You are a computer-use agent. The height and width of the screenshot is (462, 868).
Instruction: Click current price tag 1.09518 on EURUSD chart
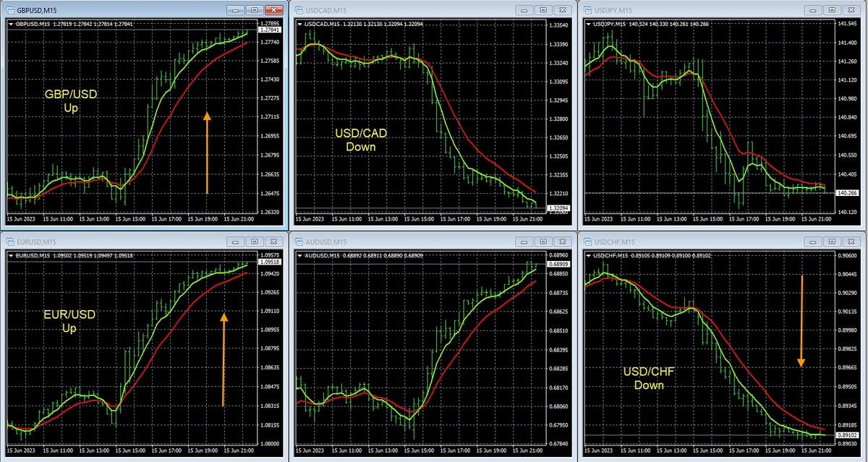pos(270,262)
